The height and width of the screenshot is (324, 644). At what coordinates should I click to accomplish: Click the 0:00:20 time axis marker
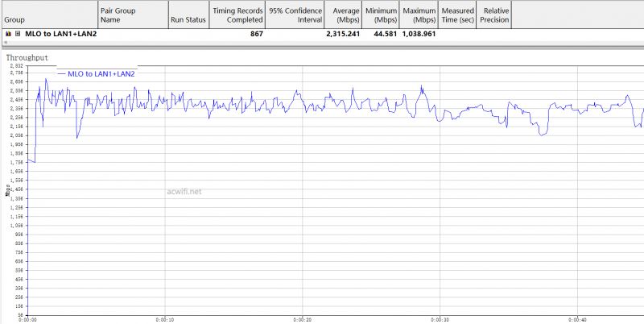tap(303, 319)
